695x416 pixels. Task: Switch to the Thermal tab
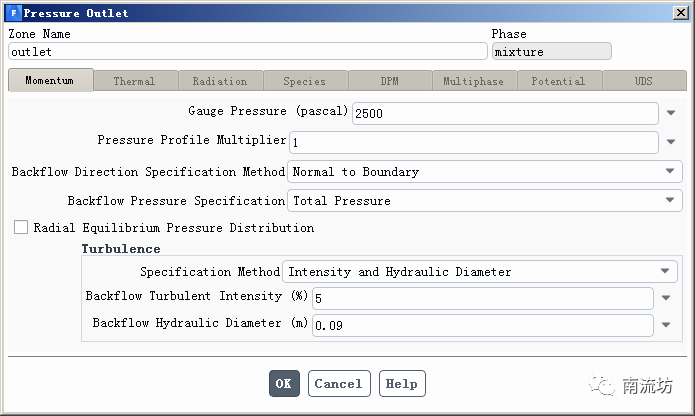(x=134, y=81)
